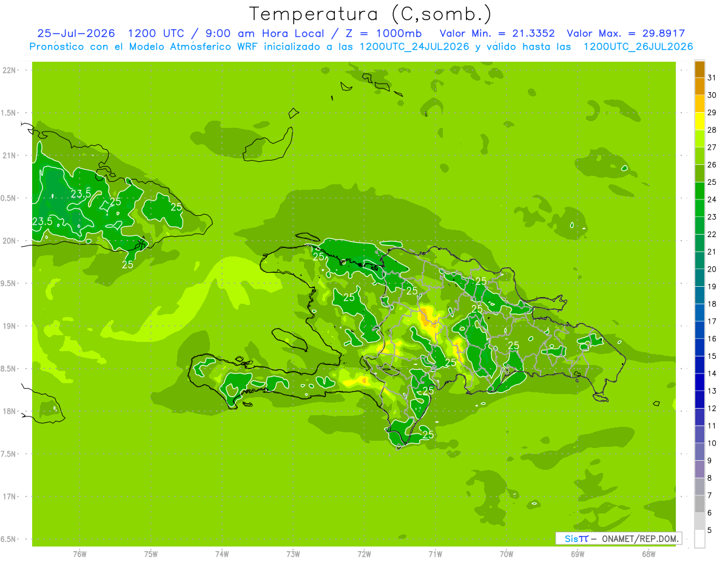Pick the purple swatch between 8 and 9
This screenshot has width=728, height=562.
pos(699,469)
